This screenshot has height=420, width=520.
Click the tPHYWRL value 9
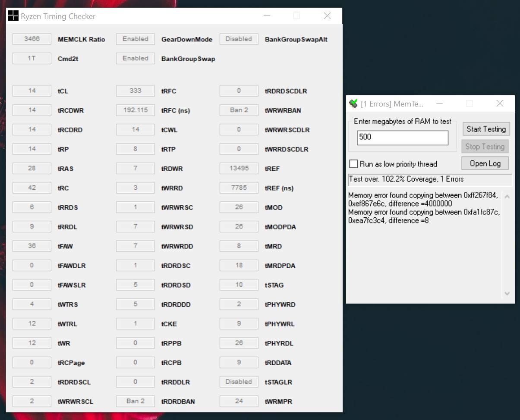point(239,323)
